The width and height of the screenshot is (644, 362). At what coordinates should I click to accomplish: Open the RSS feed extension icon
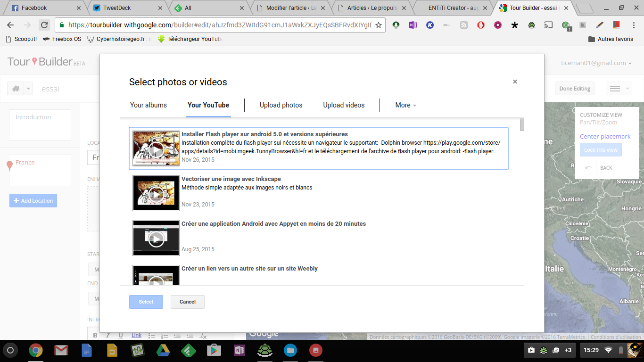point(464,25)
